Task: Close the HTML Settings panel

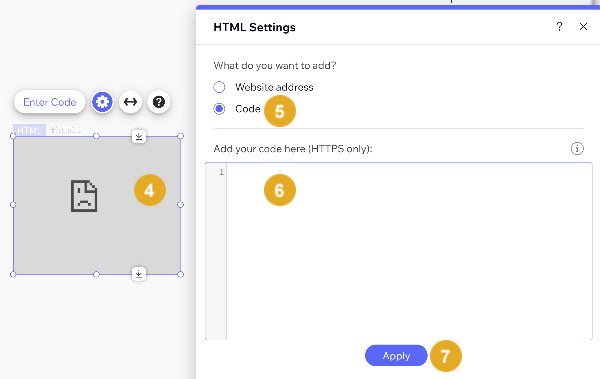Action: click(583, 26)
